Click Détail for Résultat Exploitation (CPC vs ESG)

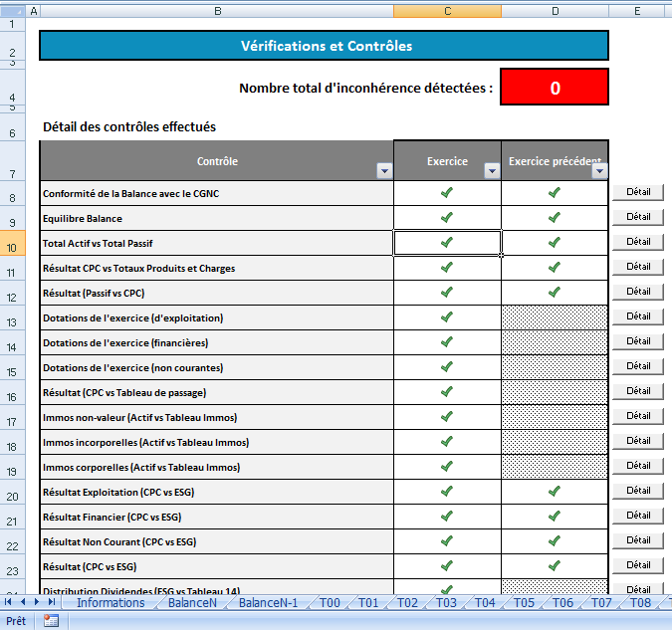[638, 491]
